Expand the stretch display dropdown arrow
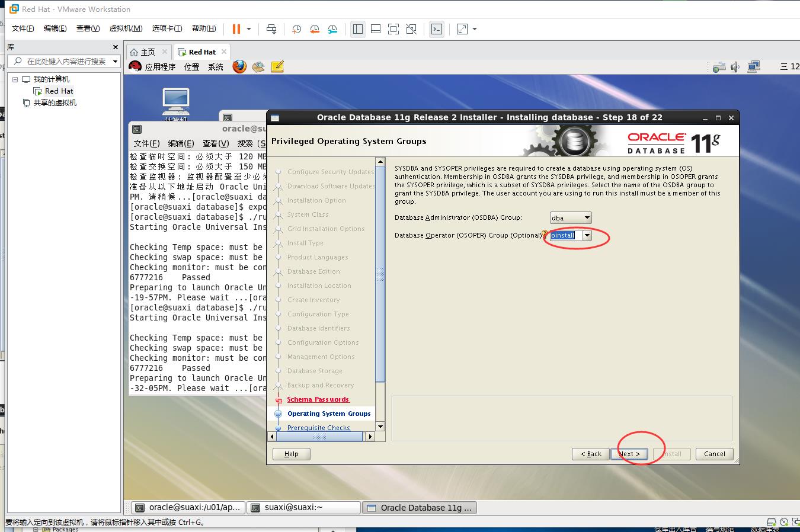 point(475,29)
